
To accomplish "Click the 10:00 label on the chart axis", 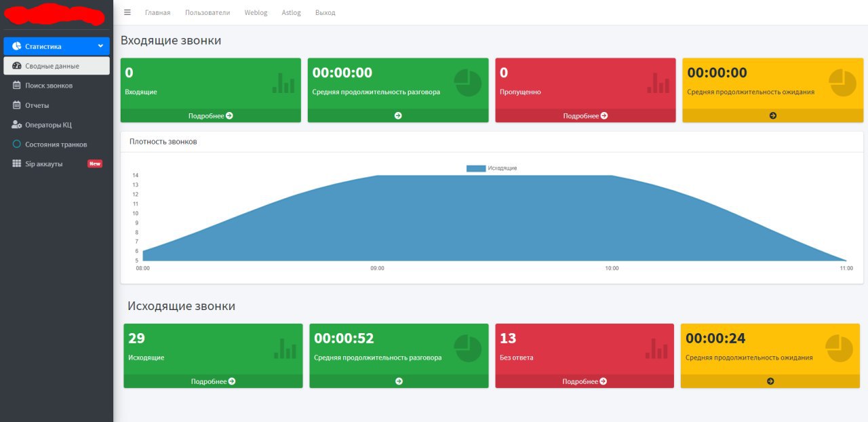I will (612, 269).
